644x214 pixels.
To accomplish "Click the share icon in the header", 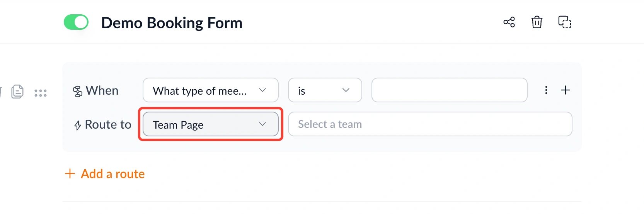I will [x=509, y=22].
